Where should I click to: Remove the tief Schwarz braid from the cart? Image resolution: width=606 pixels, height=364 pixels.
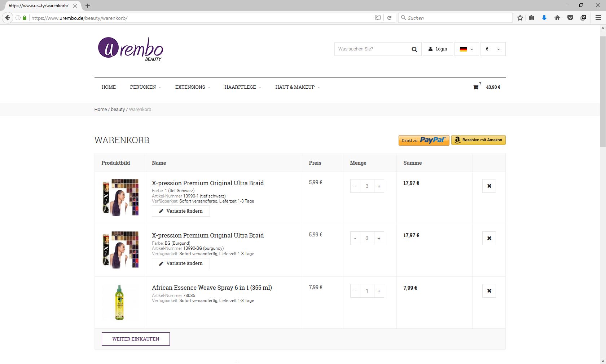point(489,186)
